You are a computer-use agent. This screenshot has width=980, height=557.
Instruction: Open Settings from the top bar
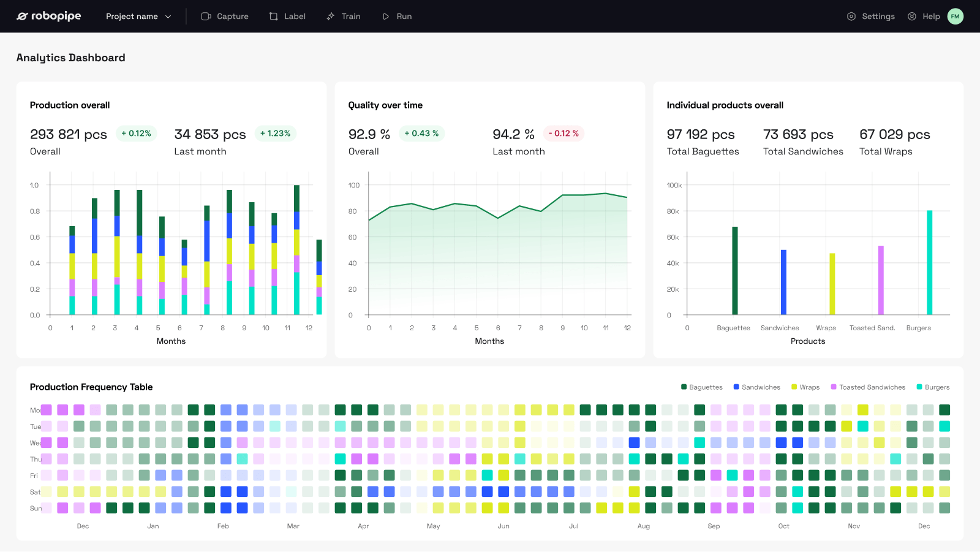pos(871,17)
